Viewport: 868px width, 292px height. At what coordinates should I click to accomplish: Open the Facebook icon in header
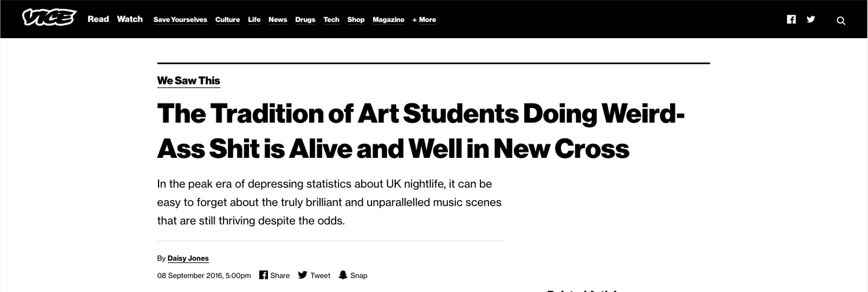click(x=791, y=19)
